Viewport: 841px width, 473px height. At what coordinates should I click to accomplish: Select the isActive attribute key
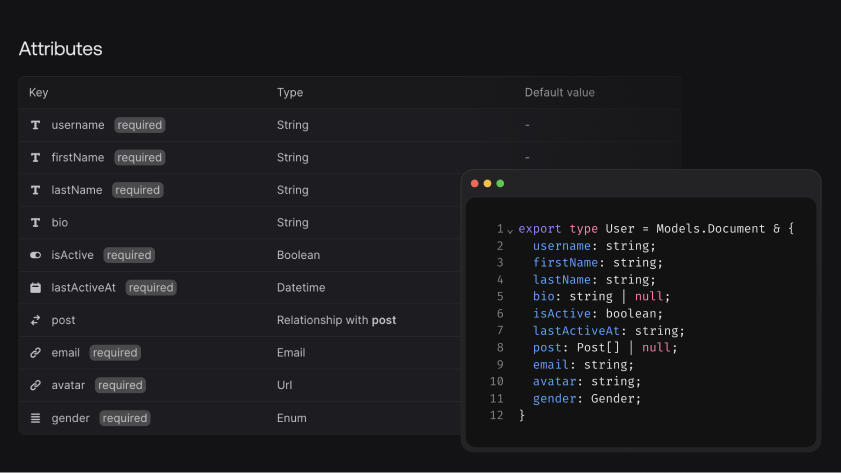(72, 255)
